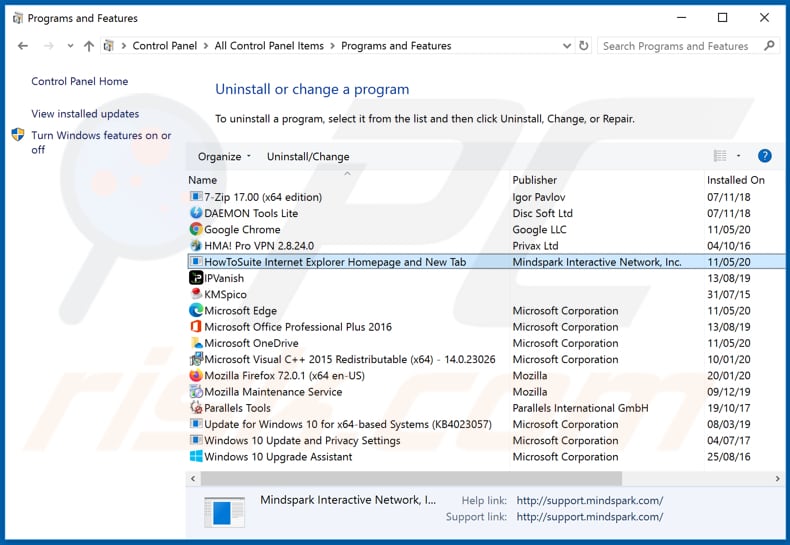Click the search magnifier icon
790x545 pixels.
click(x=769, y=46)
